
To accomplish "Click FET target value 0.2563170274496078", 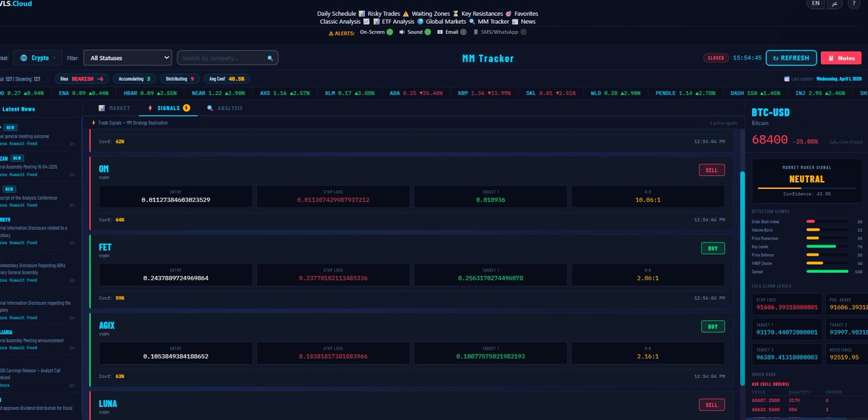I will coord(490,277).
